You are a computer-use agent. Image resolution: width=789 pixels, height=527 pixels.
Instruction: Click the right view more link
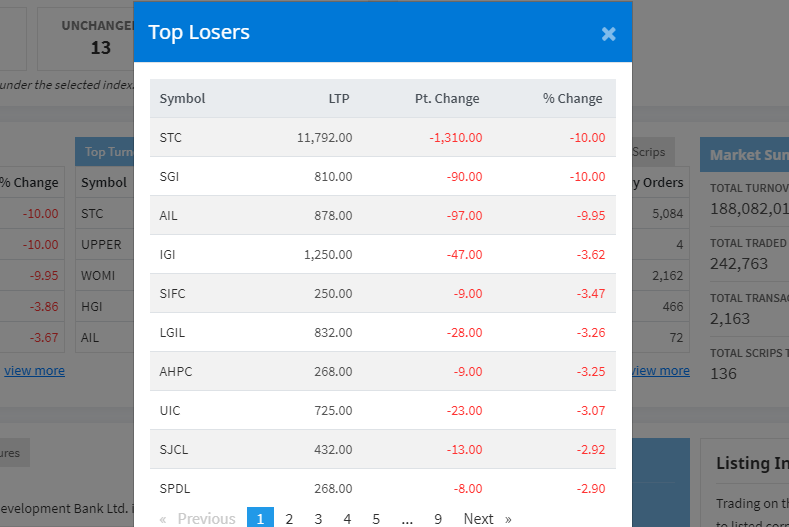(x=660, y=370)
